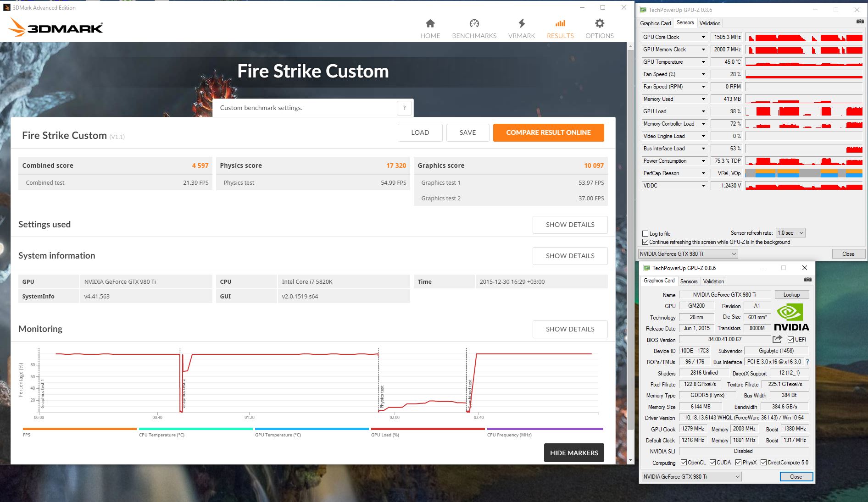Select Graphics Card tab in lower GPU-Z window
Viewport: 868px width, 502px height.
(x=659, y=281)
